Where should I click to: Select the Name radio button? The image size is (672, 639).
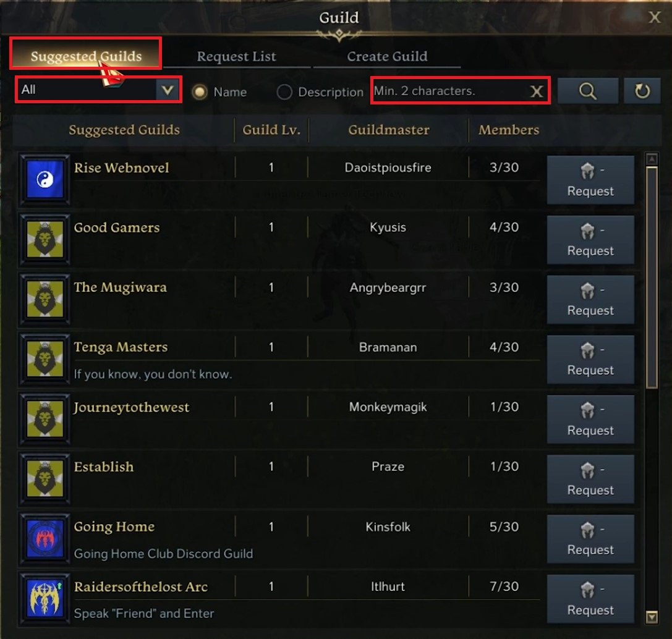tap(200, 92)
